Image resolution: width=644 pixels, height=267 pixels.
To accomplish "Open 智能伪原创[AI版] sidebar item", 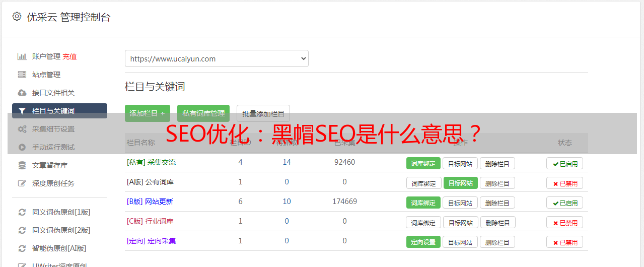I will 59,248.
